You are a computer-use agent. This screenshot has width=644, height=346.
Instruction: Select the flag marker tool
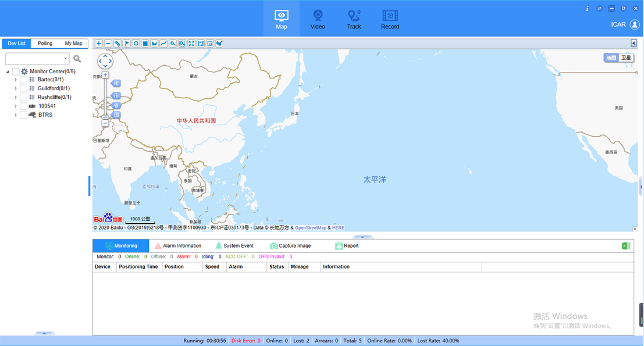(x=126, y=44)
